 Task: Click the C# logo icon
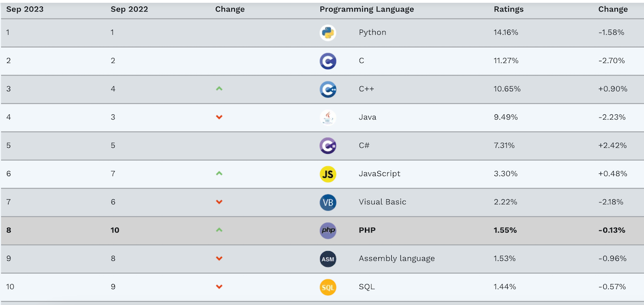327,146
